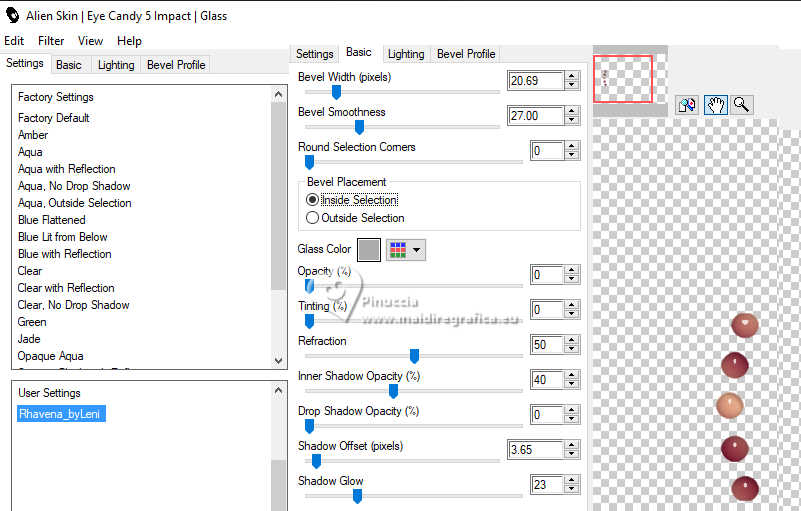
Task: Click the navigator preview thumbnail
Action: pos(630,79)
